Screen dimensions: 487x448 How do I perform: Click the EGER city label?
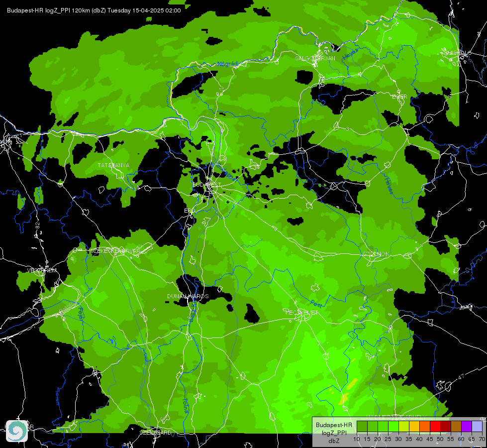coord(399,97)
